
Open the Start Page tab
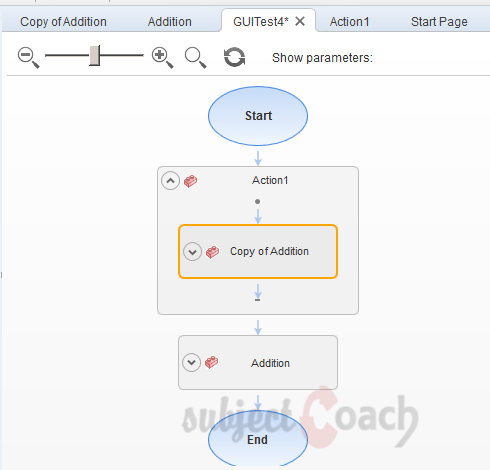(x=439, y=22)
